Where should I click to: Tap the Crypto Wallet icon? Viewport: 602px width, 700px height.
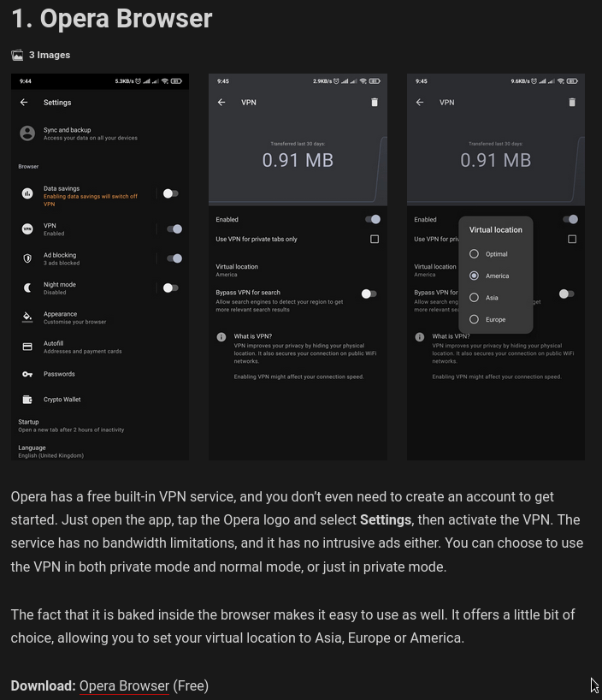click(x=27, y=400)
